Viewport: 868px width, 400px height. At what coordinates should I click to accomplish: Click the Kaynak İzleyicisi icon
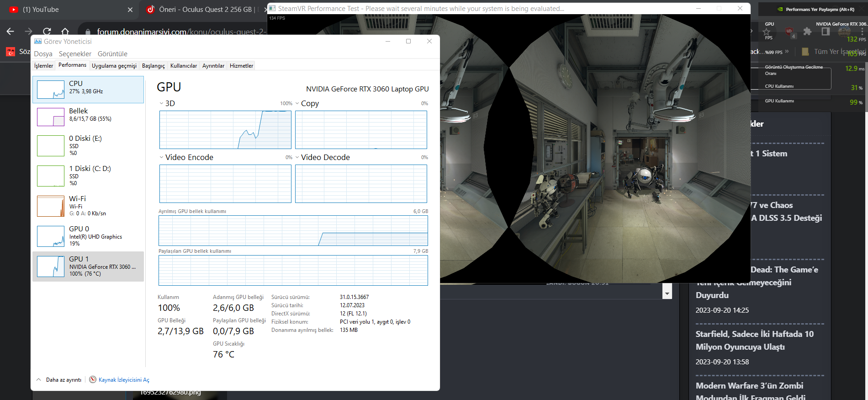point(93,379)
